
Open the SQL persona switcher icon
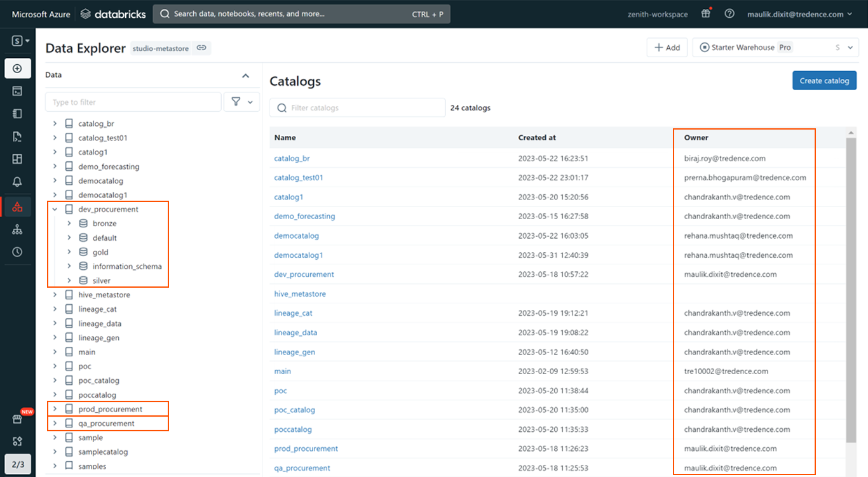[20, 41]
